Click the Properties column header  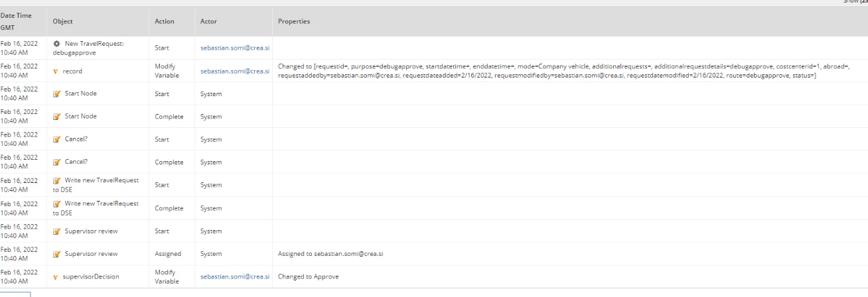pyautogui.click(x=294, y=21)
